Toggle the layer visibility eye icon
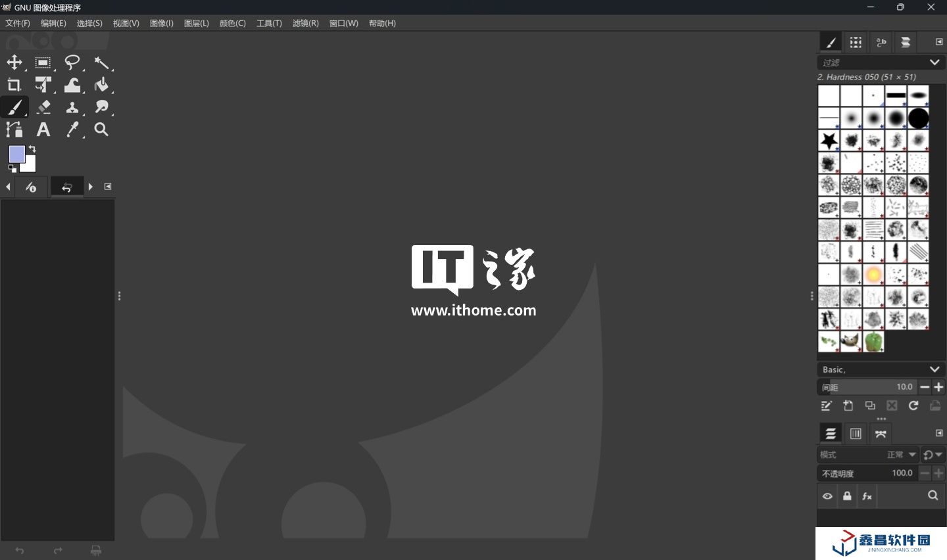Screen dimensions: 947x560 (x=827, y=496)
